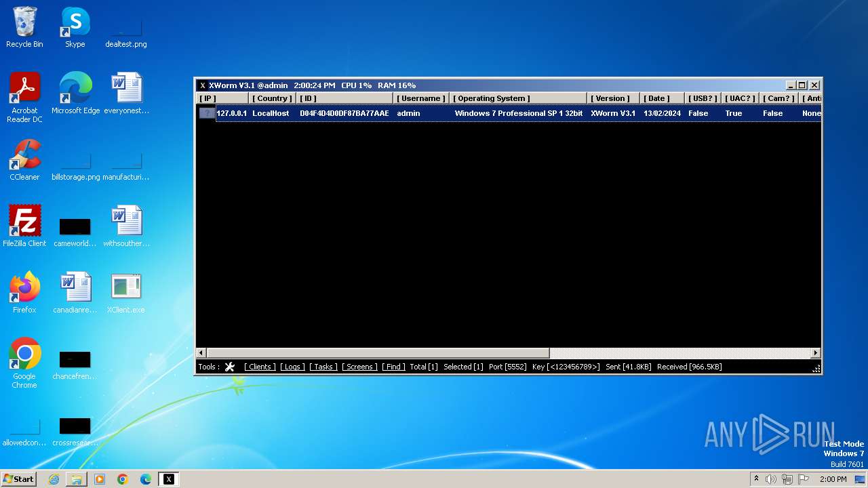Open Acrobat Reader DC shortcut
The width and height of the screenshot is (868, 488).
(24, 98)
